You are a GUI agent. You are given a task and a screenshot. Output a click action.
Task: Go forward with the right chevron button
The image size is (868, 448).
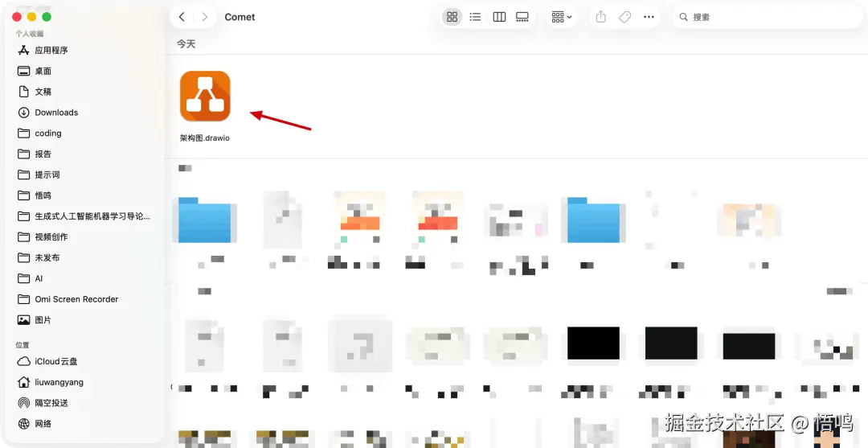tap(205, 17)
